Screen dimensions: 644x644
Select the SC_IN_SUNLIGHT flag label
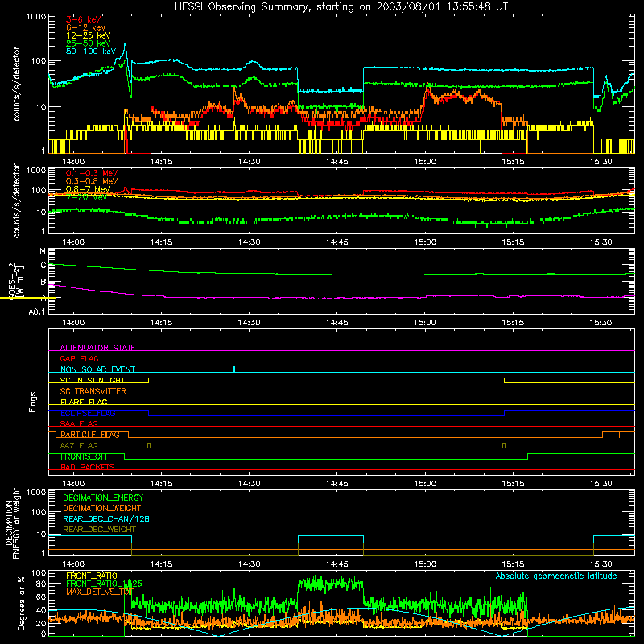pos(93,380)
